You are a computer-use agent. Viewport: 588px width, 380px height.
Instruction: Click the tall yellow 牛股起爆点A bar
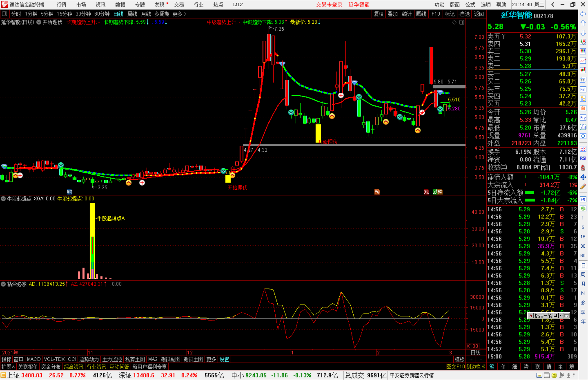tap(92, 241)
